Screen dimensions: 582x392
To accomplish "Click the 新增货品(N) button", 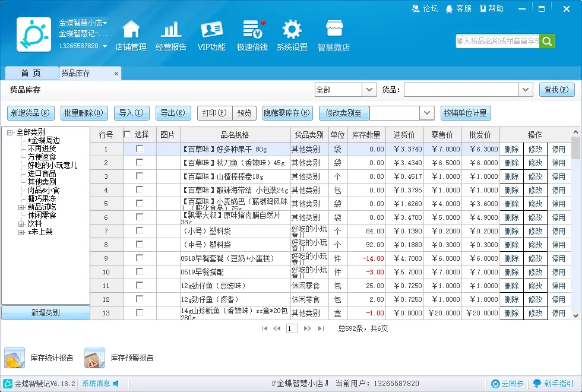I will point(31,113).
